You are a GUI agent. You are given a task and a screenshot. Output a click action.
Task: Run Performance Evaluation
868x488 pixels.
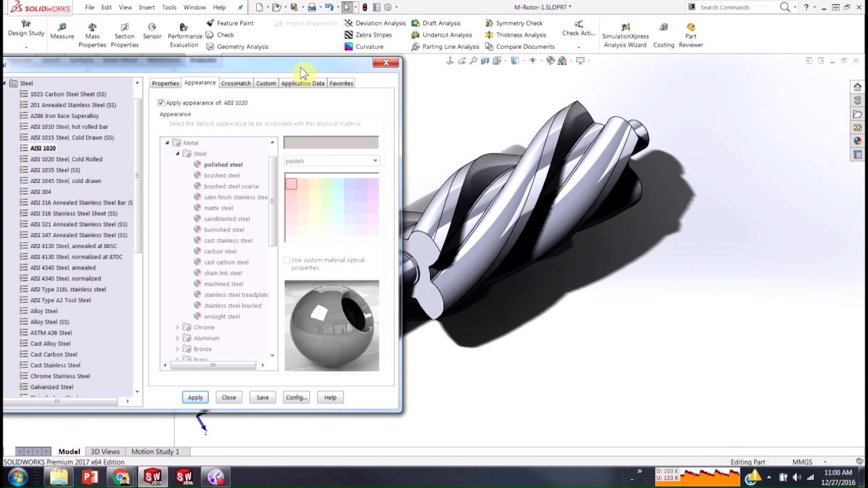click(x=184, y=35)
